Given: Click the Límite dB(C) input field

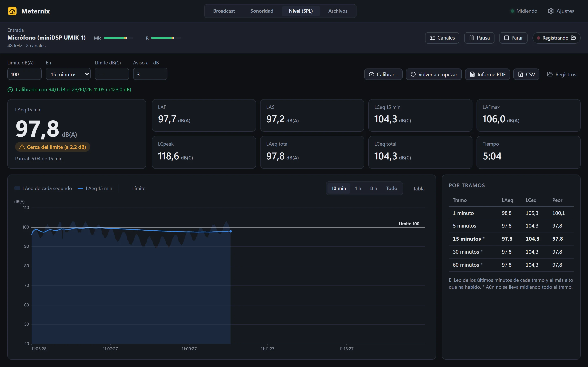Looking at the screenshot, I should point(112,74).
